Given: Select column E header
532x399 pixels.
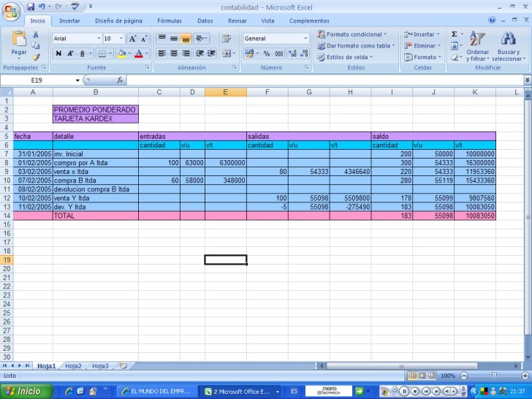Looking at the screenshot, I should pyautogui.click(x=226, y=92).
